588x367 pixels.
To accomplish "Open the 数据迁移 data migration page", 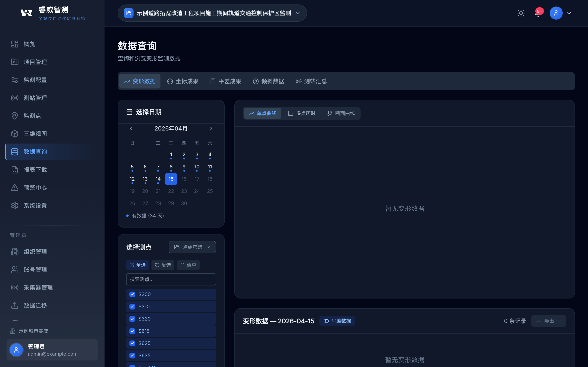I will point(35,305).
